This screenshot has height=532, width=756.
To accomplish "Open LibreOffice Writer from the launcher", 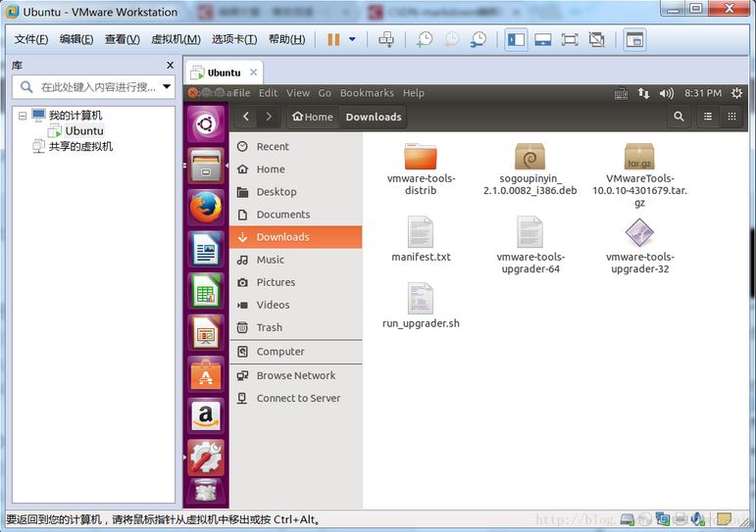I will [205, 250].
